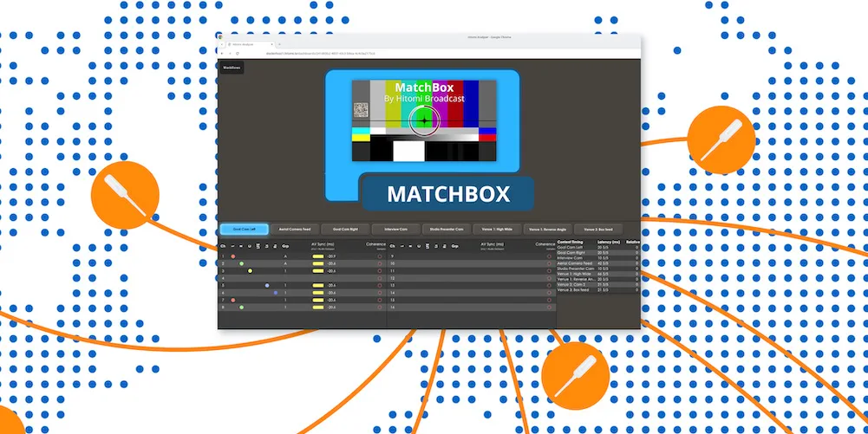Click the Workflows button
Viewport: 868px width, 434px height.
tap(232, 67)
